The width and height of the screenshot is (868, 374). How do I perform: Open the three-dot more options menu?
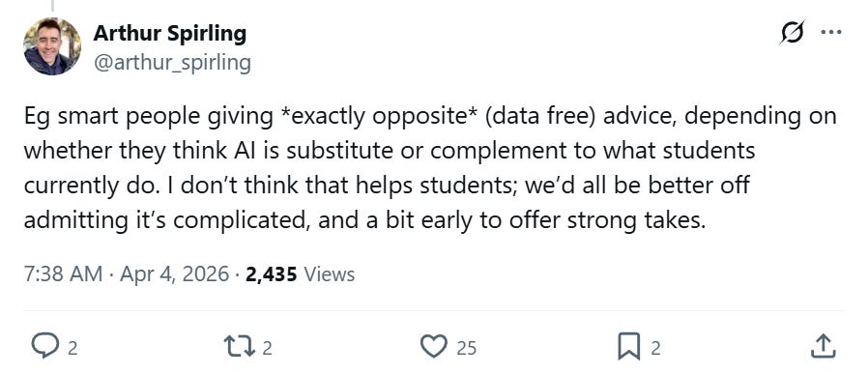[x=831, y=33]
